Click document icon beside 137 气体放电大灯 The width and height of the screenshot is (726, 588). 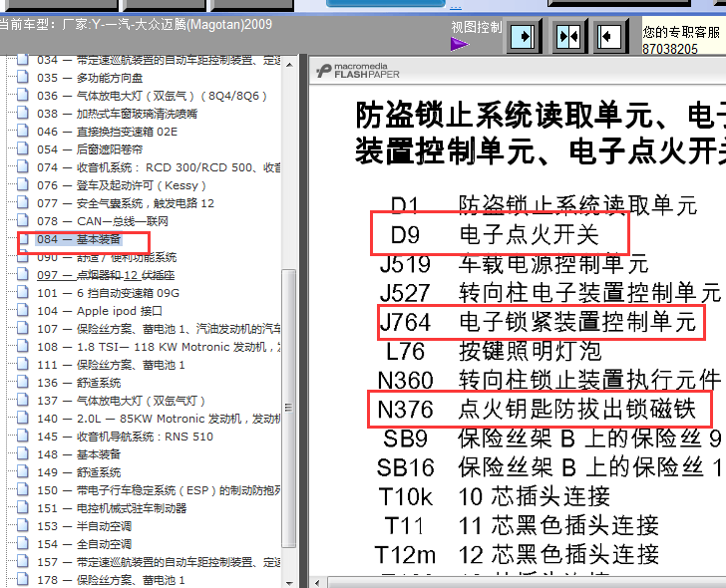tap(22, 401)
